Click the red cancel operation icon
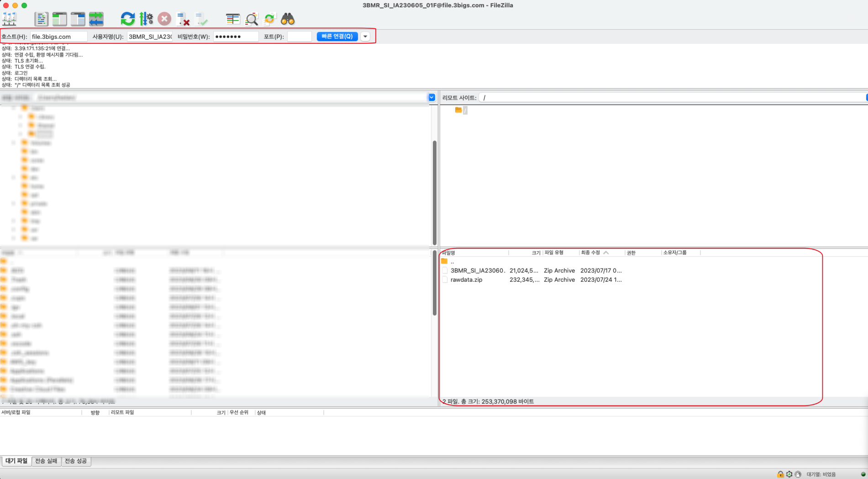This screenshot has width=868, height=479. coord(164,19)
